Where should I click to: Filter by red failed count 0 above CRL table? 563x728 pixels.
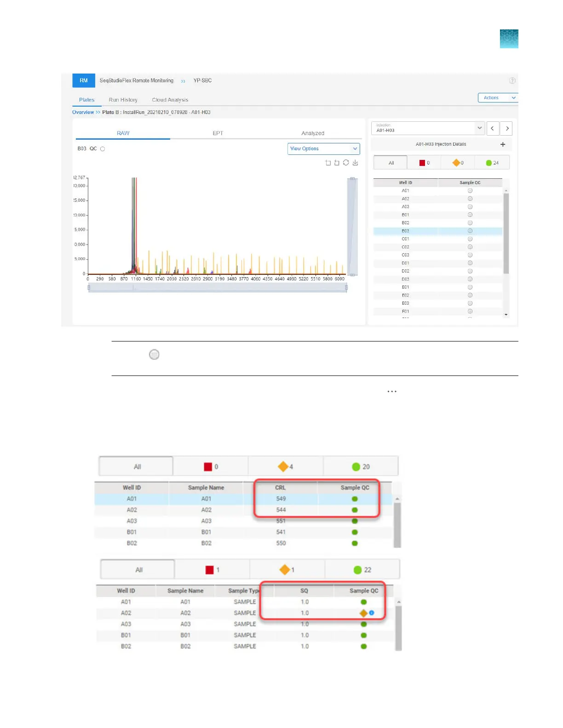click(x=211, y=466)
